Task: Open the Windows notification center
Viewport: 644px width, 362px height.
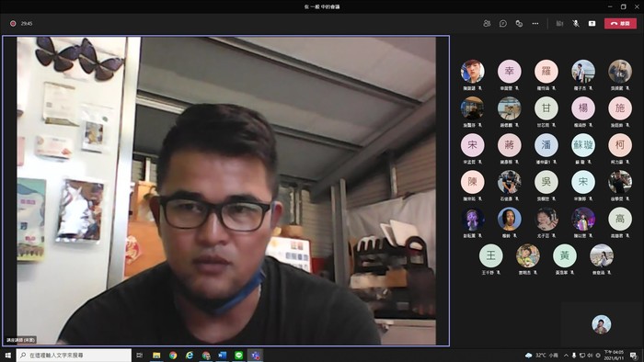Action: click(634, 355)
